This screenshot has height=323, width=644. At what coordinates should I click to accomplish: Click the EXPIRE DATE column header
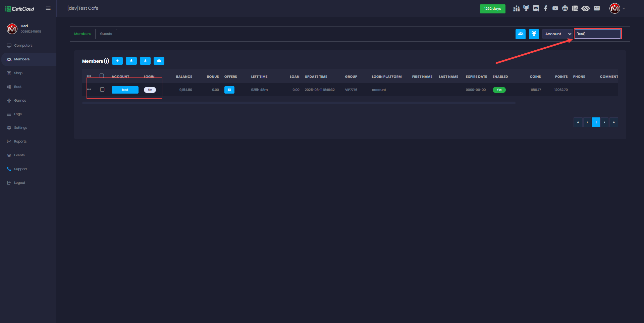[x=476, y=77]
